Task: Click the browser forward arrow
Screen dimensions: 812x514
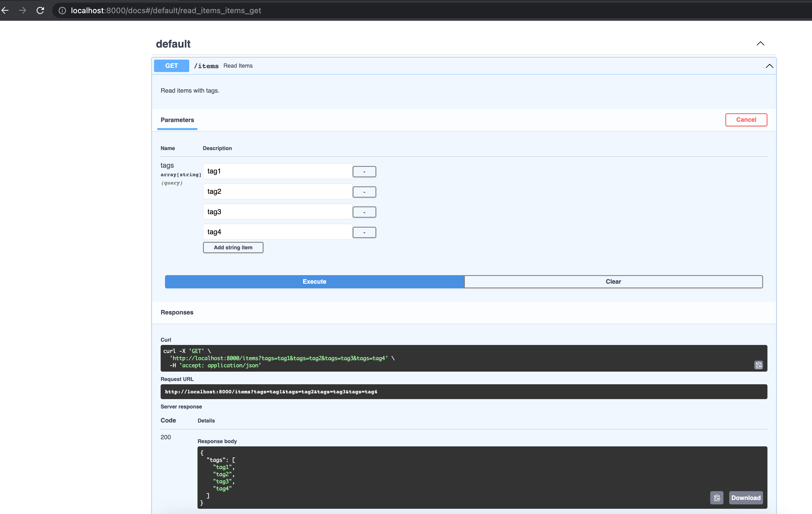Action: coord(23,10)
